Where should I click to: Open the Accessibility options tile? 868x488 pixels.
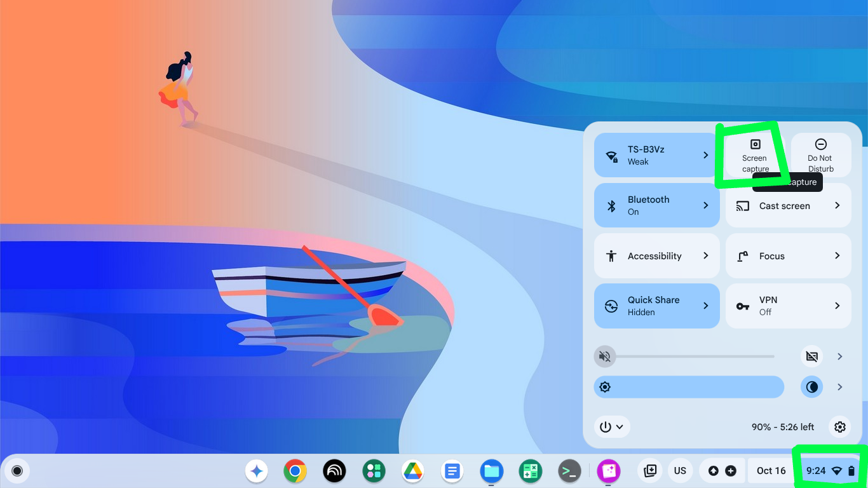click(x=656, y=255)
